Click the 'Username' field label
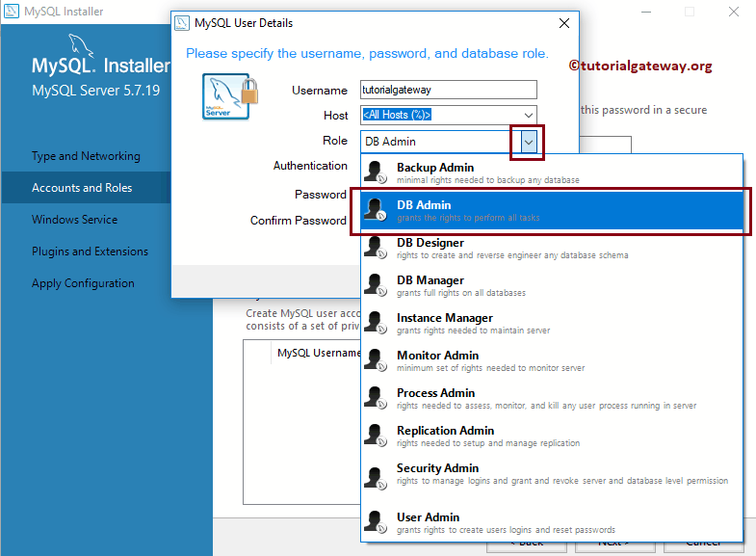The height and width of the screenshot is (556, 756). click(319, 91)
